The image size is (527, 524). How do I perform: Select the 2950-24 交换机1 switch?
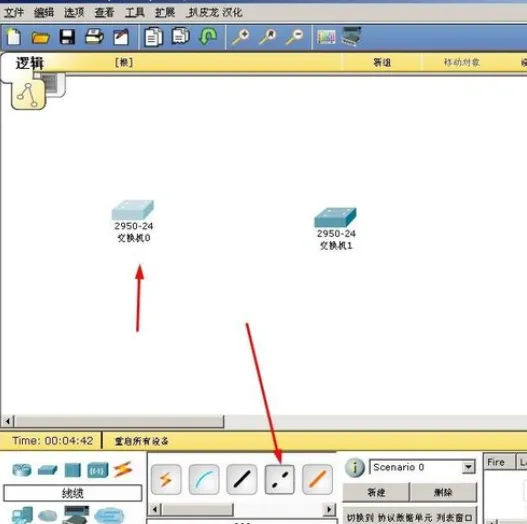[x=336, y=229]
